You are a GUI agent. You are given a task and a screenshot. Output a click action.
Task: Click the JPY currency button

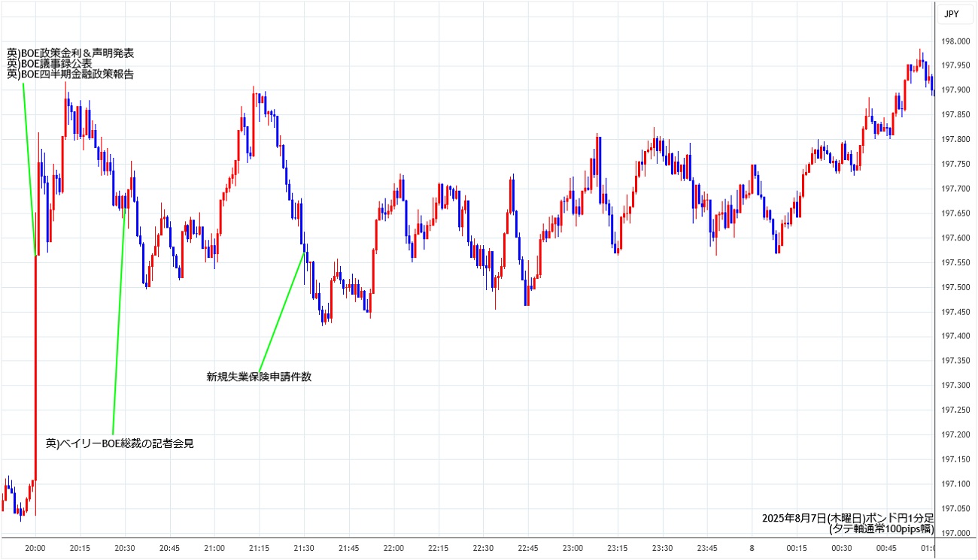[955, 14]
